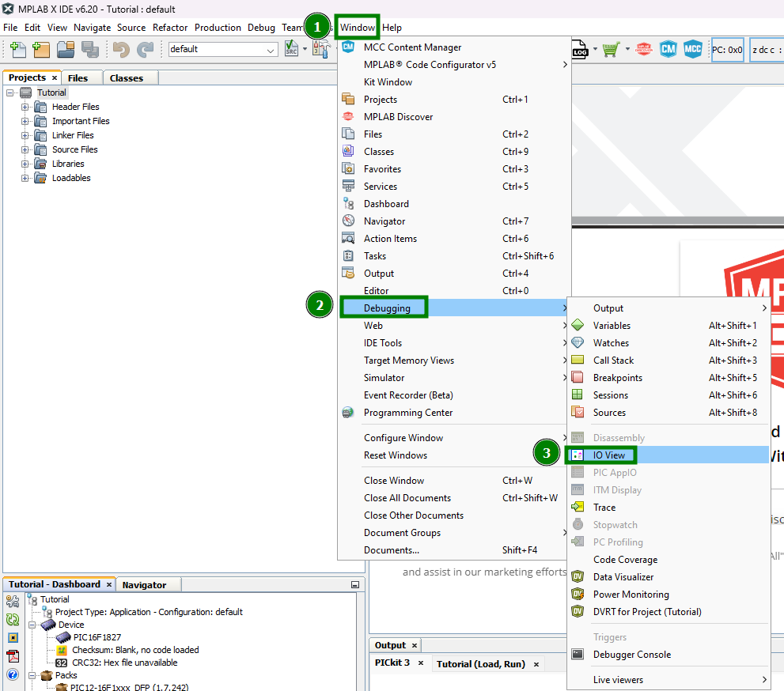Expand the Important Files folder
This screenshot has width=784, height=691.
(x=25, y=122)
